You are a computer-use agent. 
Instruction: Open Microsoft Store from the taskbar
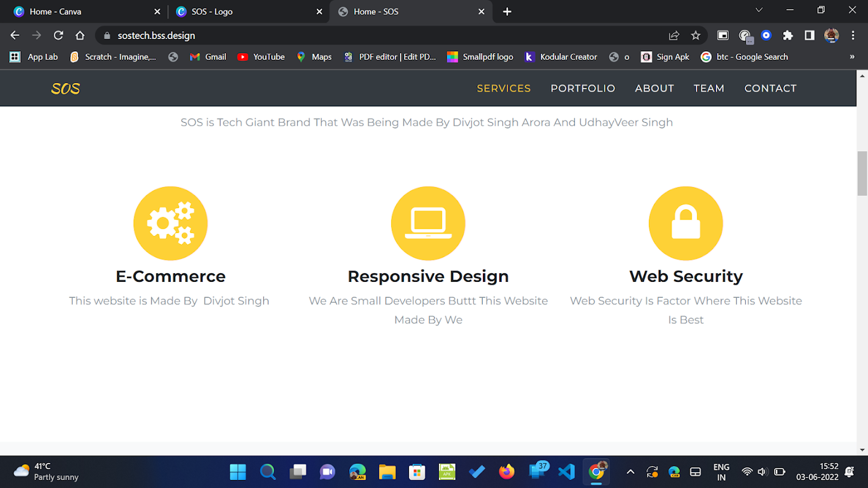[418, 472]
